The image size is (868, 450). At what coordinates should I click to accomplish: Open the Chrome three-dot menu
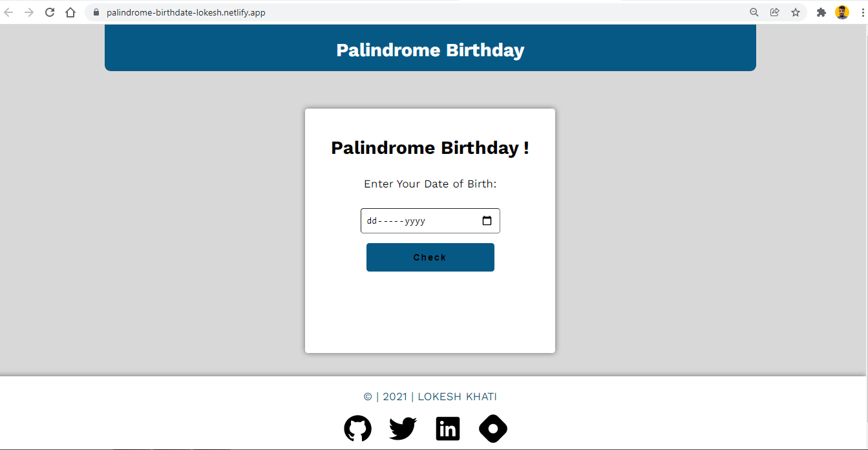863,12
